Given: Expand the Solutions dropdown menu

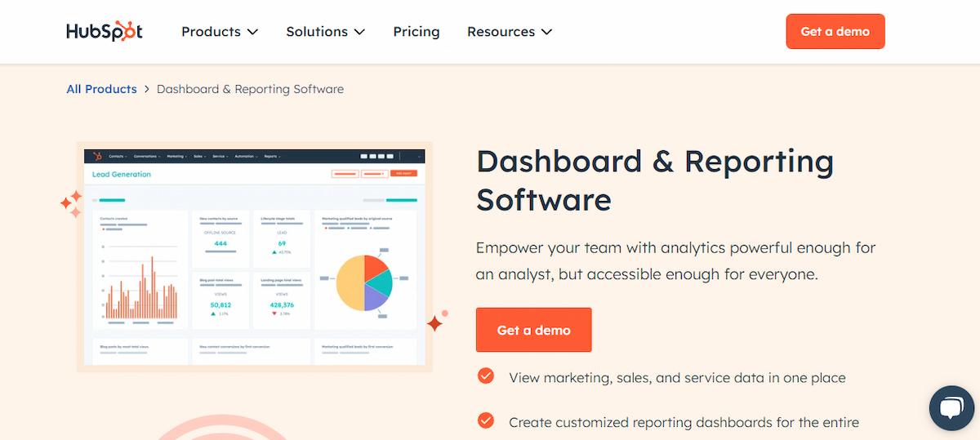Looking at the screenshot, I should 325,32.
